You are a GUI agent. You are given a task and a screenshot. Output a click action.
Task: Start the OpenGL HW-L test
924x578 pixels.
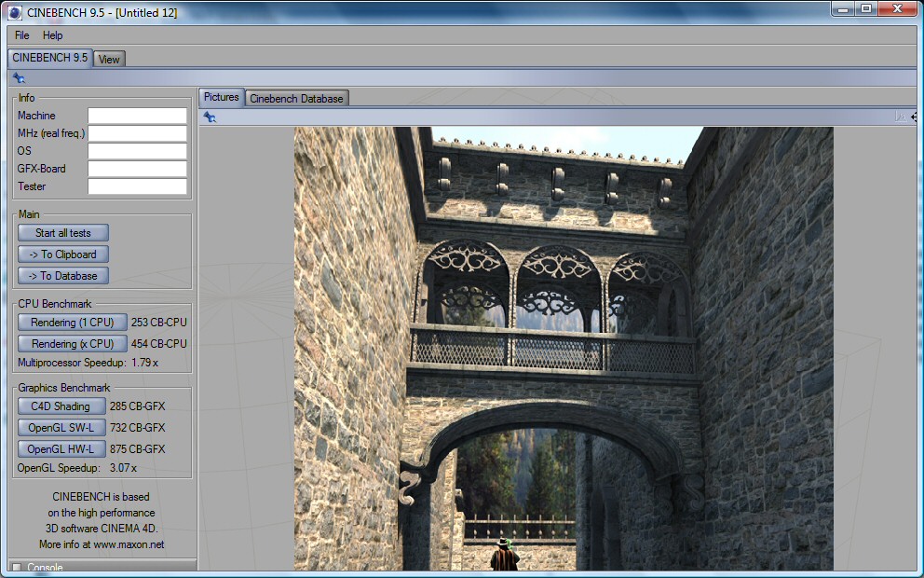coord(61,448)
